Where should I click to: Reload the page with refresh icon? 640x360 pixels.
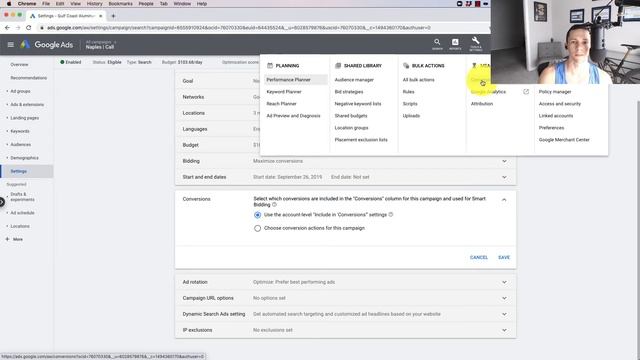coord(29,28)
